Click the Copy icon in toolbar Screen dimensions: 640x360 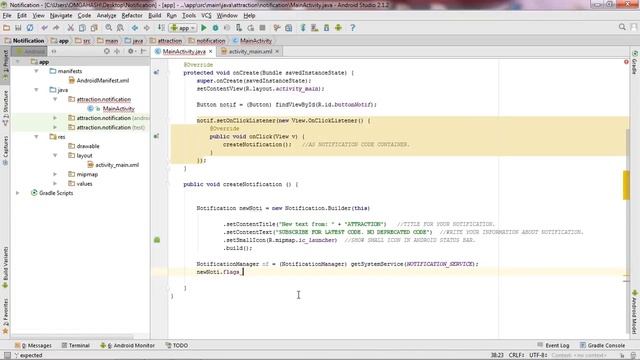point(82,28)
